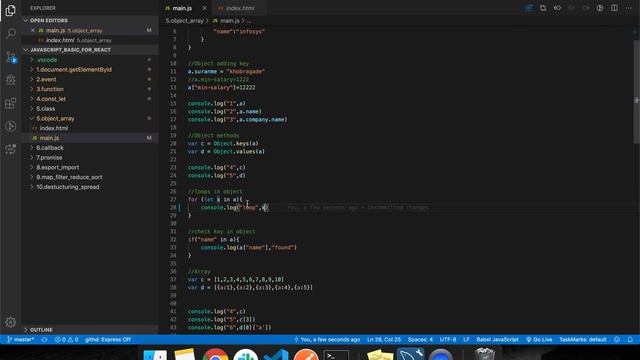Open the editor More Actions ellipsis
Image resolution: width=640 pixels, height=360 pixels.
click(x=629, y=8)
